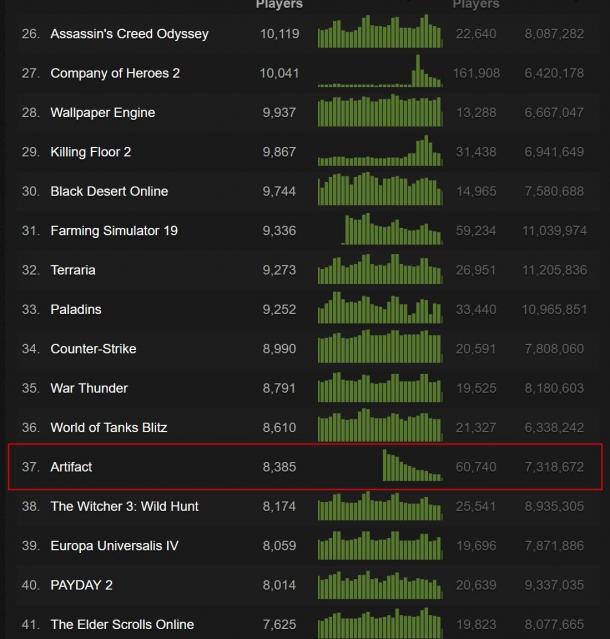
Task: Open the Counter-Strike game link
Action: pyautogui.click(x=93, y=349)
